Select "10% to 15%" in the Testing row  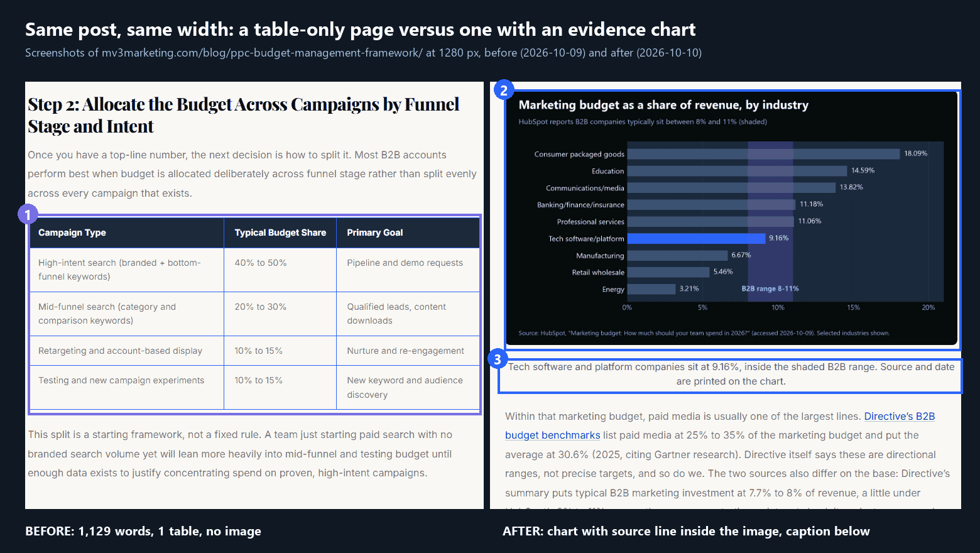[280, 388]
